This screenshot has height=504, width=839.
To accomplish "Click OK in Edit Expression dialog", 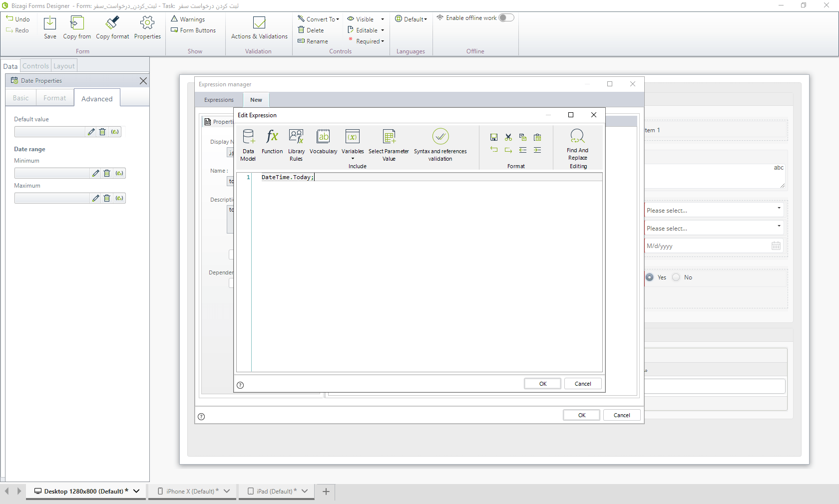I will (x=543, y=384).
